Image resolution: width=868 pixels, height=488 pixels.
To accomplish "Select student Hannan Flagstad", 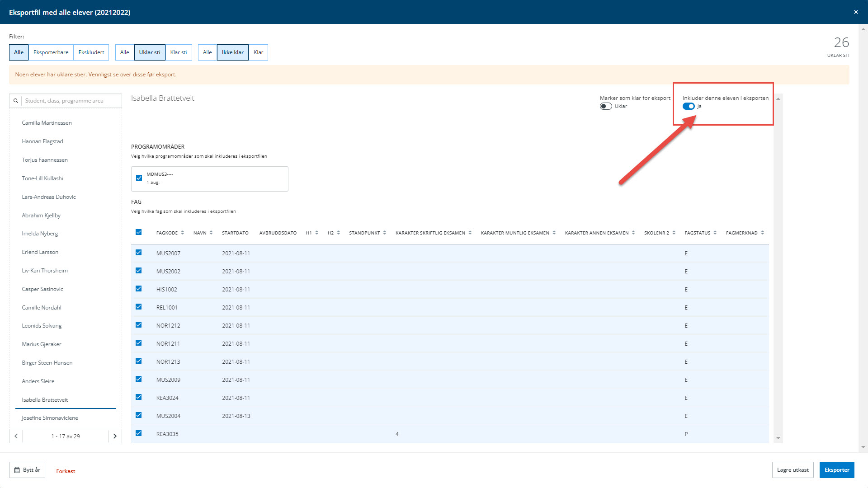I will coord(42,141).
